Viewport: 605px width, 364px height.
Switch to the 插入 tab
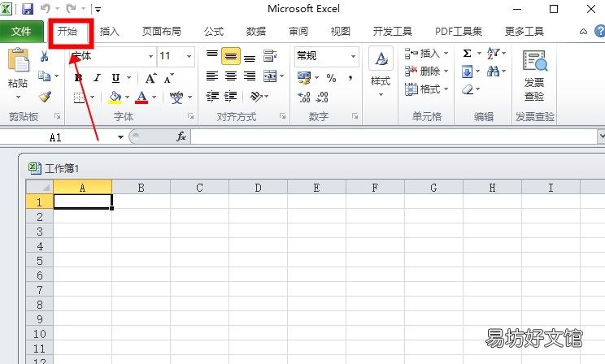[109, 31]
